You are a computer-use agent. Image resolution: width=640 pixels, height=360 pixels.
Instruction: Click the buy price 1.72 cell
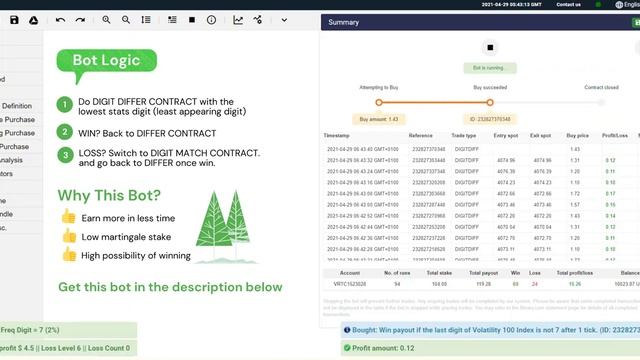pos(575,193)
